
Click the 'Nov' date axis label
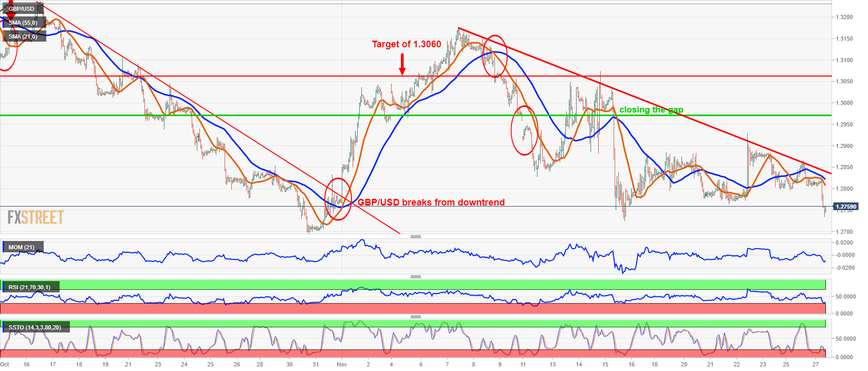(342, 364)
